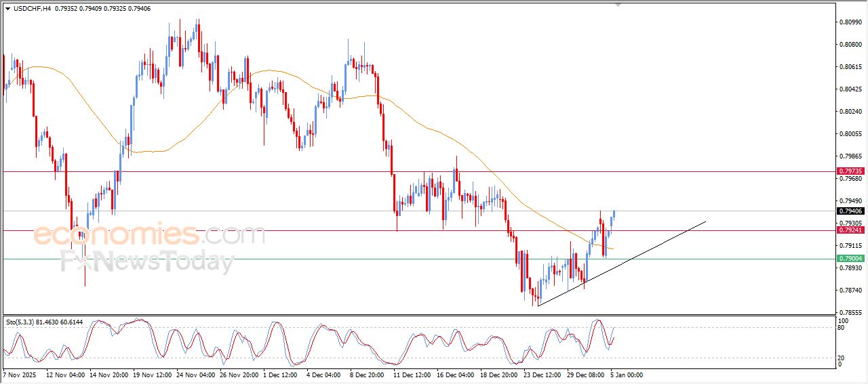
Task: Click the gray chart shift triangle at top
Action: [617, 5]
